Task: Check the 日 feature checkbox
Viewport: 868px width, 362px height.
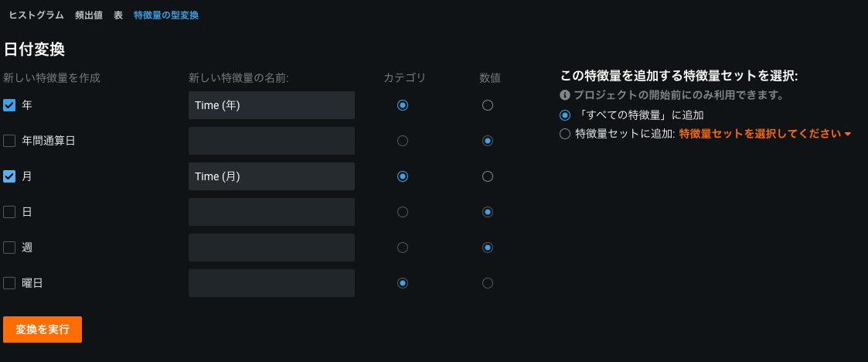Action: point(9,212)
